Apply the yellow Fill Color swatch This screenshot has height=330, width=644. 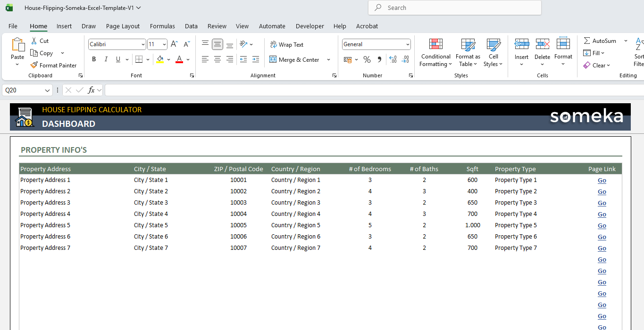[x=160, y=59]
